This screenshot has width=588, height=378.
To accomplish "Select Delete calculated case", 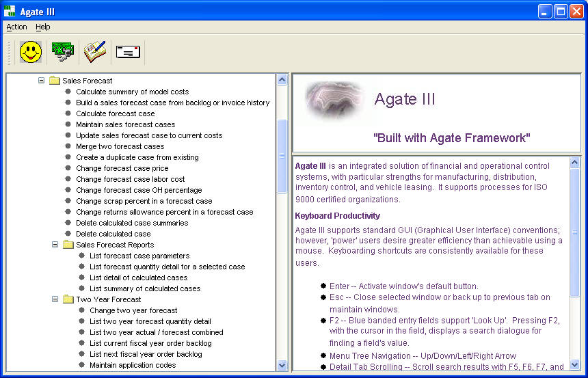I will 113,234.
